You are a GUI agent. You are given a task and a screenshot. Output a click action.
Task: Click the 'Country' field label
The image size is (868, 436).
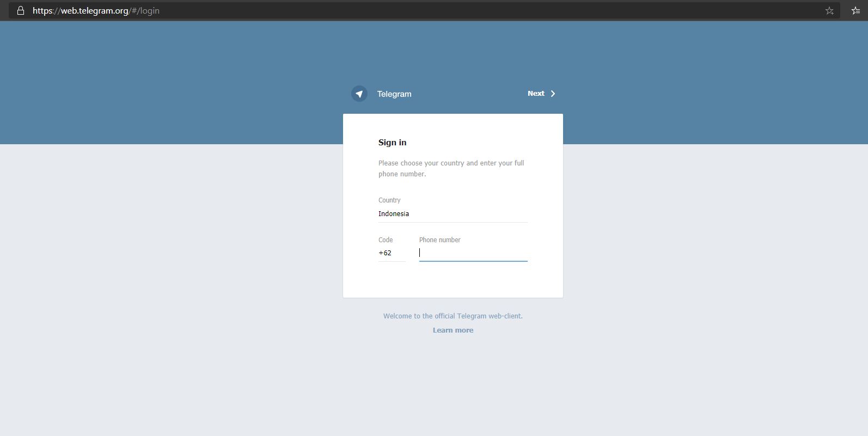[x=389, y=200]
